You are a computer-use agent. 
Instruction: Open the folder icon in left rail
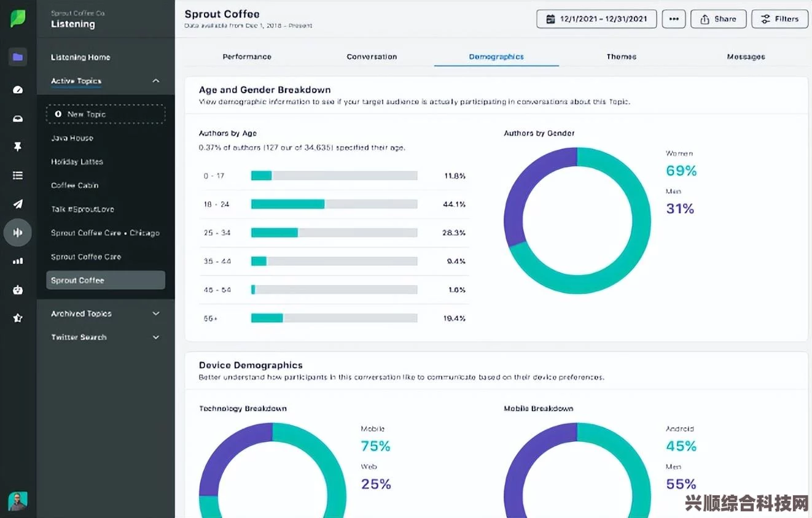pyautogui.click(x=18, y=57)
